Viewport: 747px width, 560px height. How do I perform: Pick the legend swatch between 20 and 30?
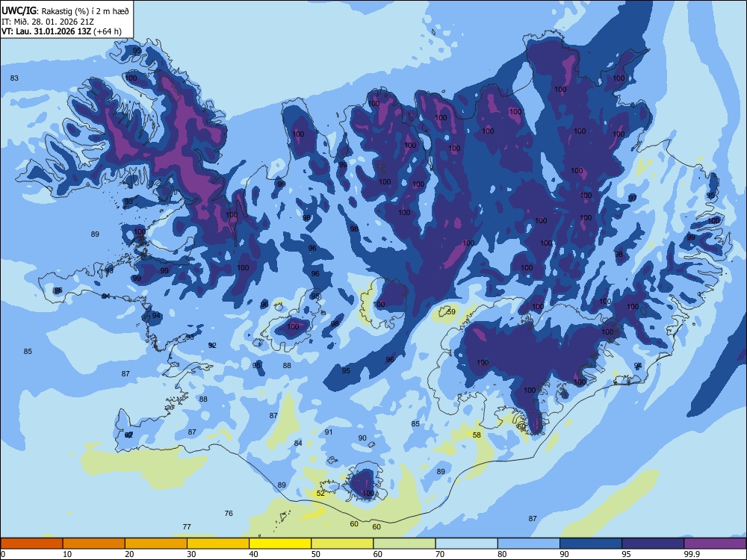point(156,544)
